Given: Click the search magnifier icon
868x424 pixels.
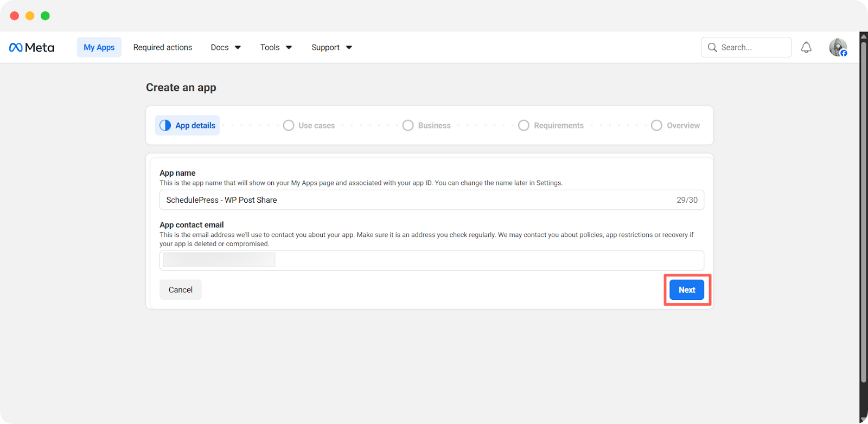Looking at the screenshot, I should coord(712,48).
